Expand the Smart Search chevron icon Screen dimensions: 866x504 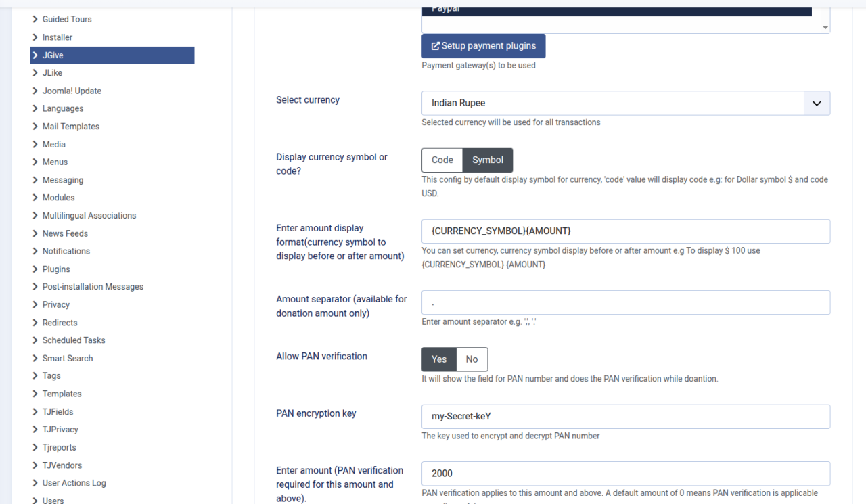[35, 359]
